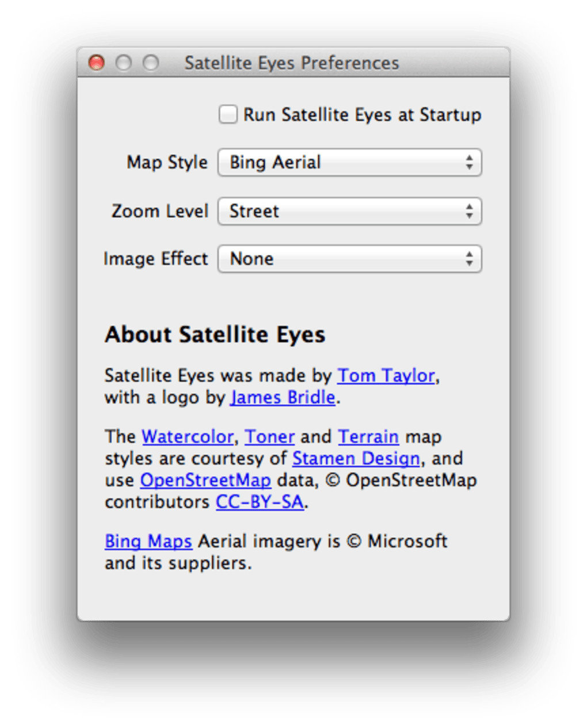Click the zoom window button
Viewport: 587px width, 728px height.
(x=151, y=63)
